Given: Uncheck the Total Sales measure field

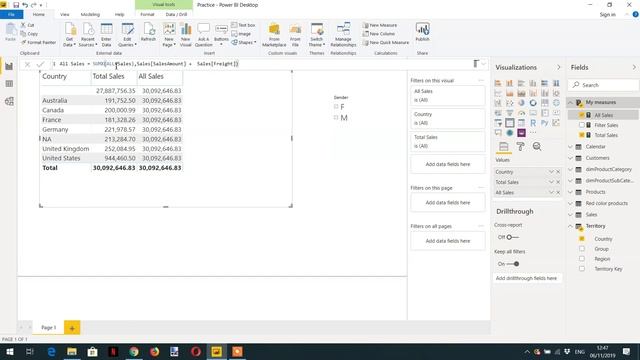Looking at the screenshot, I should point(582,135).
